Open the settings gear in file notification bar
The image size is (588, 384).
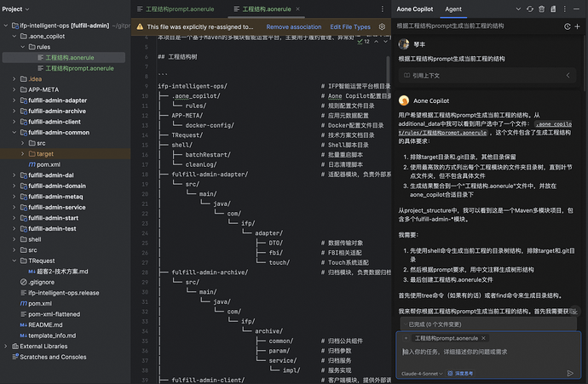[x=382, y=26]
